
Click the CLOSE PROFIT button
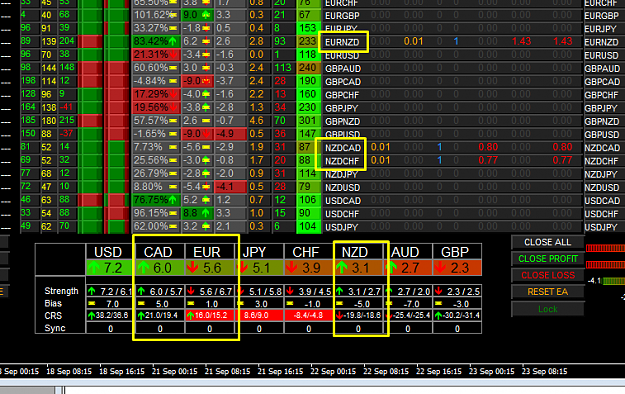(547, 259)
